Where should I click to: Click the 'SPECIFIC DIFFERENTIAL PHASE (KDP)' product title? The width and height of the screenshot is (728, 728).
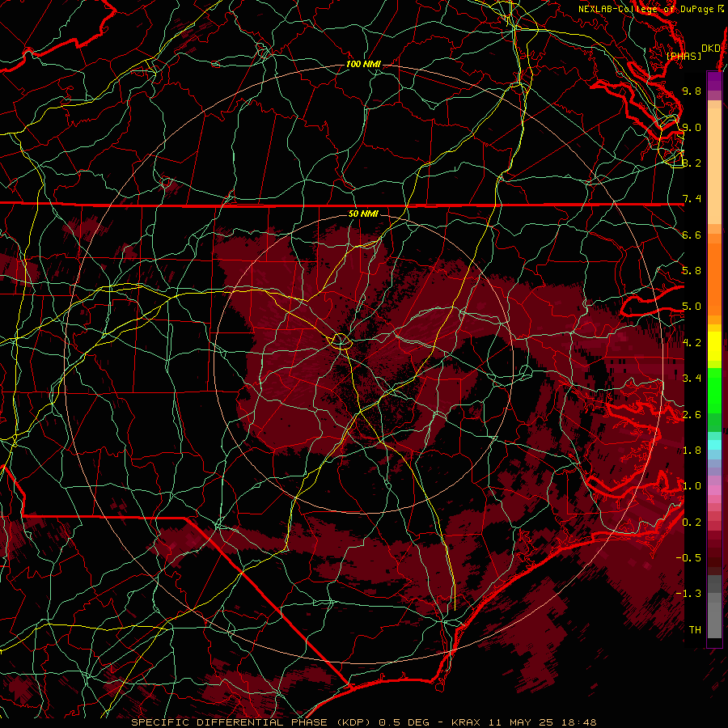[x=252, y=722]
